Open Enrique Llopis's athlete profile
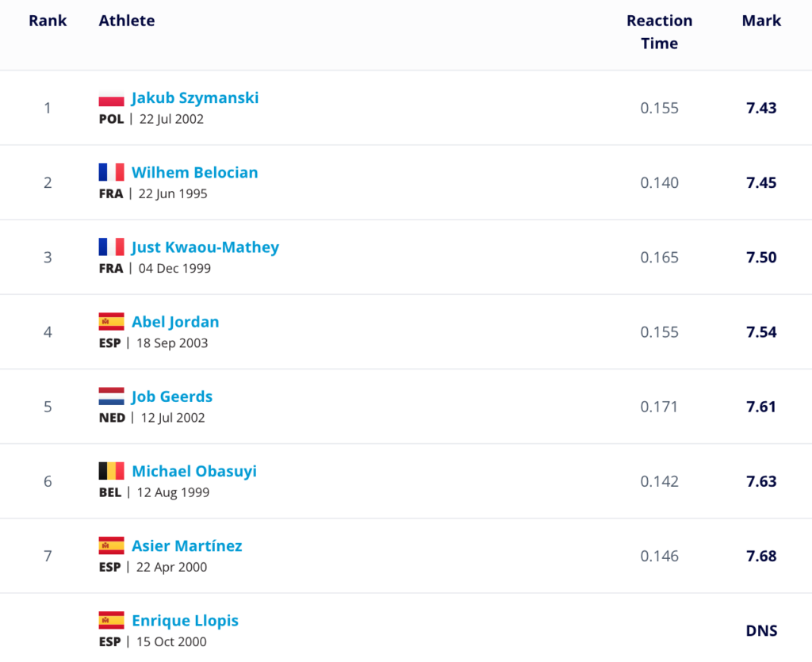 185,620
